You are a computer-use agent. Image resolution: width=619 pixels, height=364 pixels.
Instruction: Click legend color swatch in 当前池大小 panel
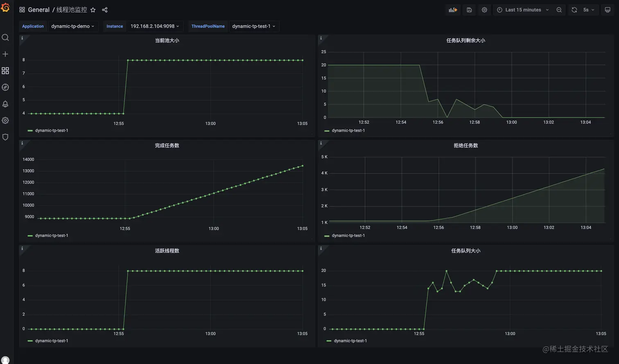pos(30,131)
